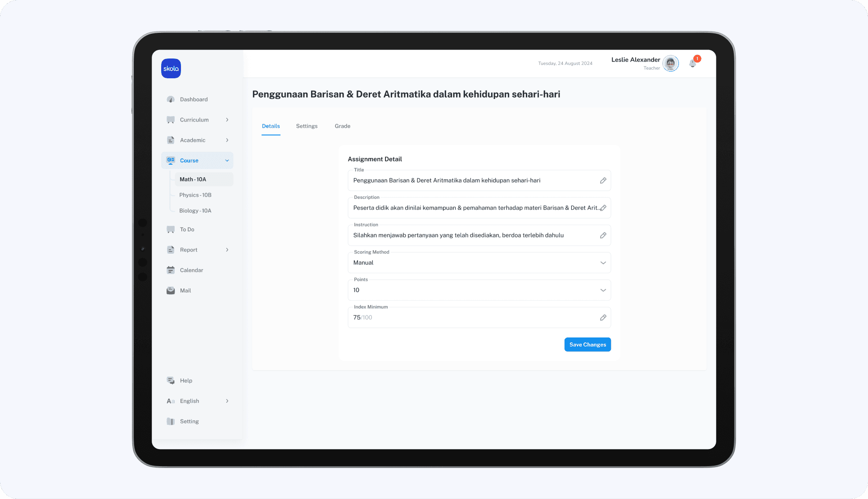This screenshot has height=499, width=868.
Task: Click the pencil icon in Title field
Action: point(603,180)
